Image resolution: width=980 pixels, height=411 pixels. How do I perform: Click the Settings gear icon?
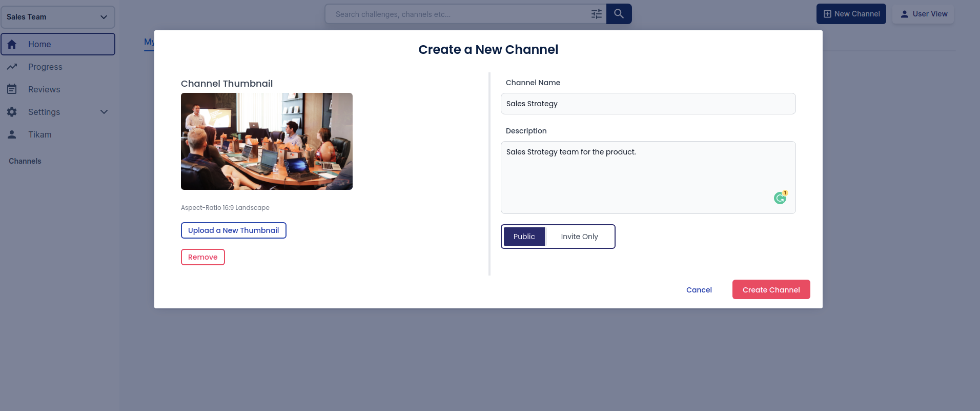click(12, 112)
